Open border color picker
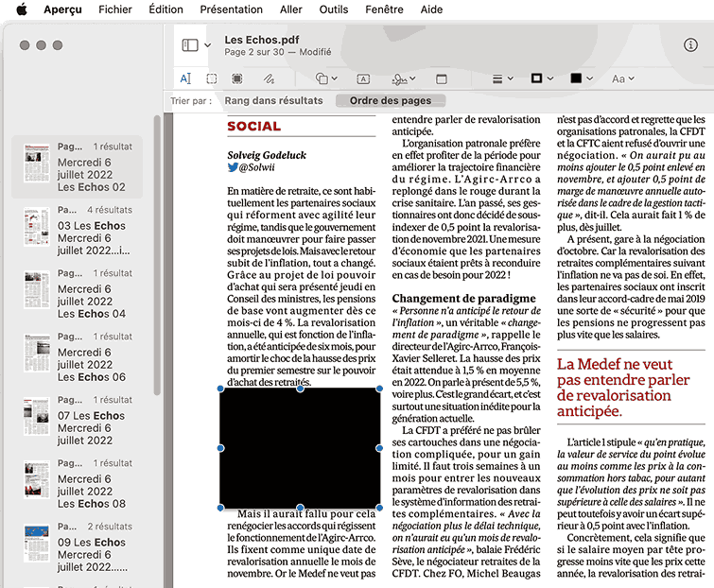This screenshot has height=588, width=714. (537, 78)
